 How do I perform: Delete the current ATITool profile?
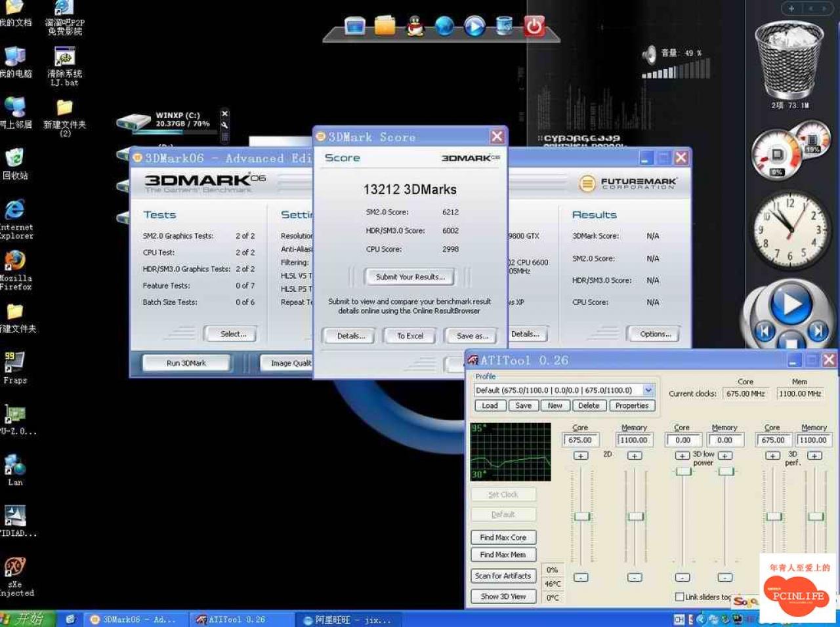tap(589, 406)
